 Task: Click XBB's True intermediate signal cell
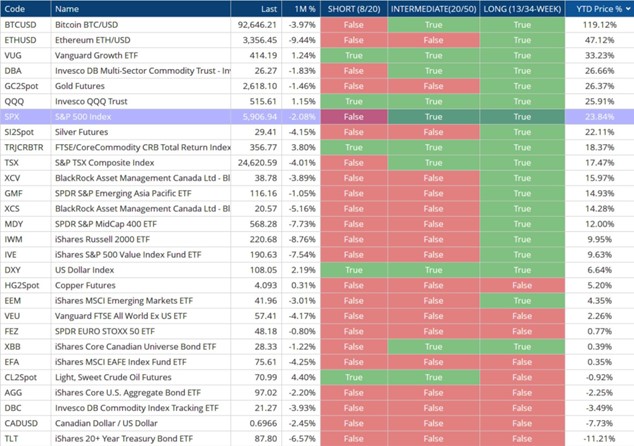[x=433, y=347]
